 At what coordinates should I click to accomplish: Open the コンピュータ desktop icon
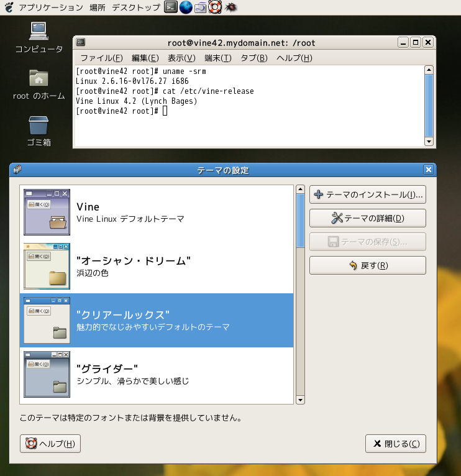coord(39,31)
